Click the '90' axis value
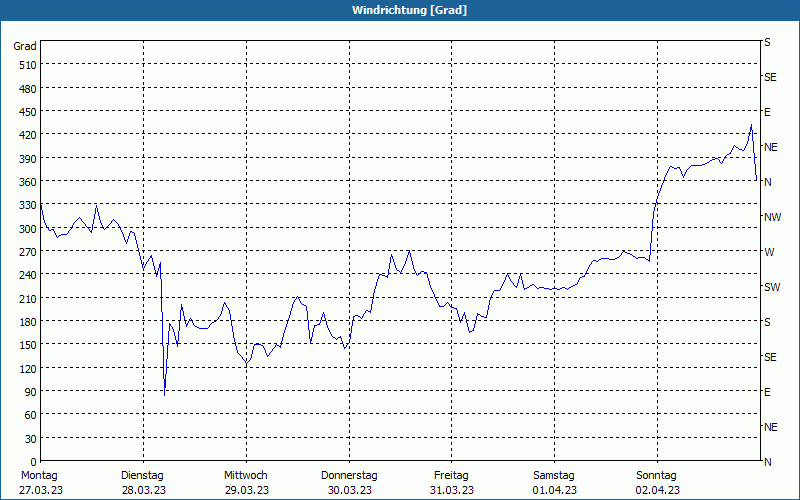The height and width of the screenshot is (500, 800). point(31,392)
